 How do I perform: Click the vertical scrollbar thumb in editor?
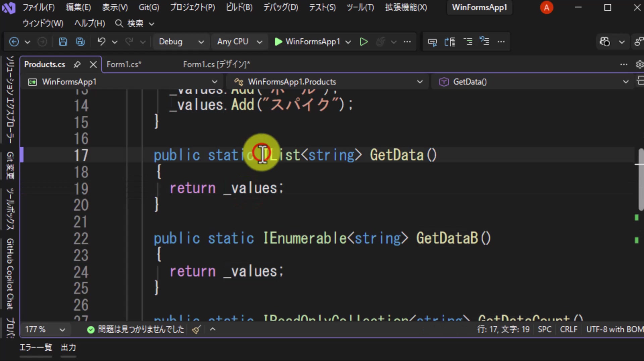(641, 179)
